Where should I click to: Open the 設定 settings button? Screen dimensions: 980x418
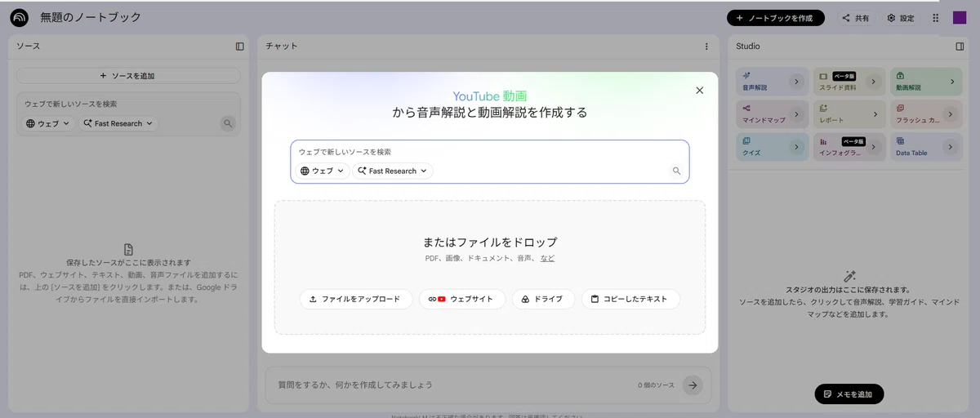click(x=902, y=18)
